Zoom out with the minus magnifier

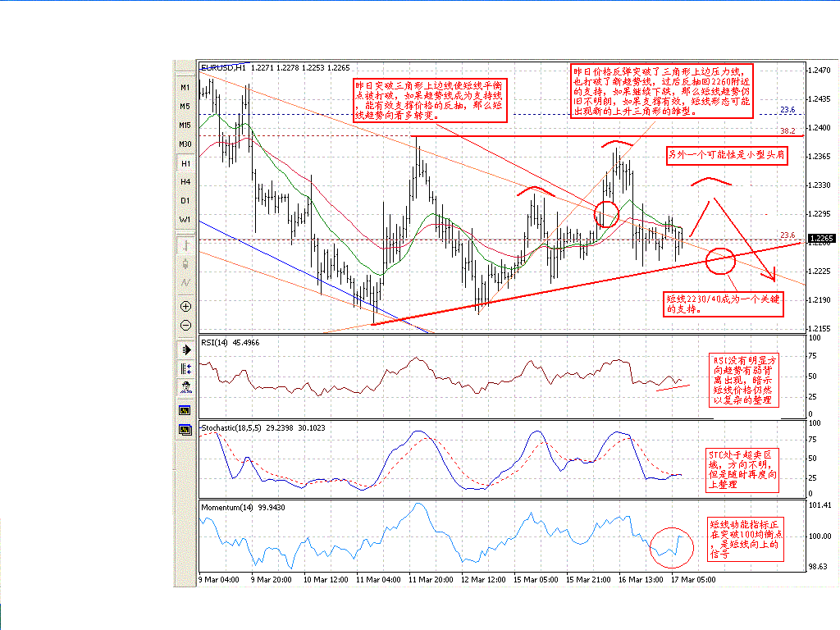coord(185,325)
